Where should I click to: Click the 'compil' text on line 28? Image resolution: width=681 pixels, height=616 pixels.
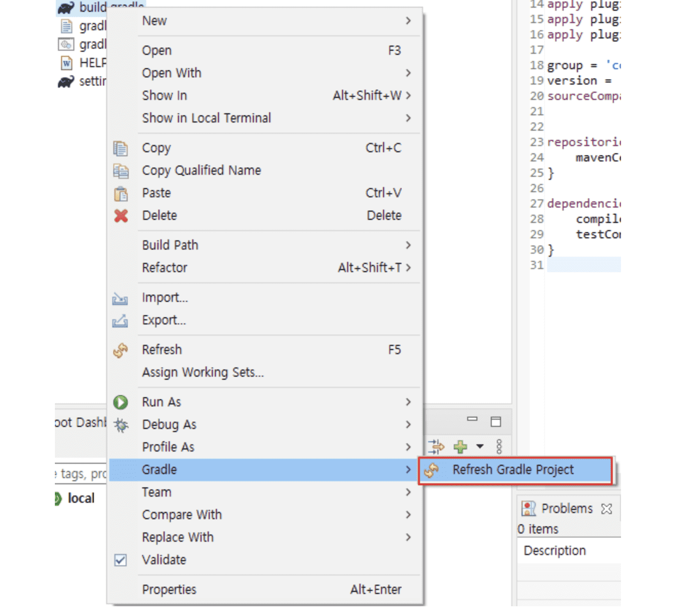[x=598, y=219]
